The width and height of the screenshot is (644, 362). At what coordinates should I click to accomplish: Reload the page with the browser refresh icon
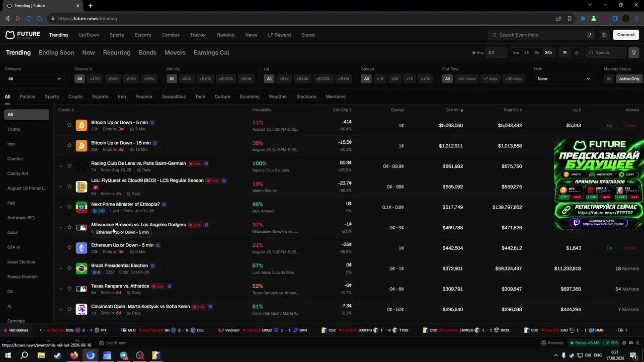coord(29,19)
